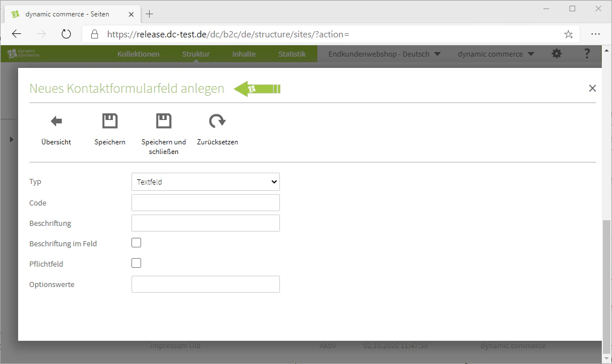The image size is (612, 364).
Task: Open the dynamic commerce user dropdown
Action: tap(496, 54)
